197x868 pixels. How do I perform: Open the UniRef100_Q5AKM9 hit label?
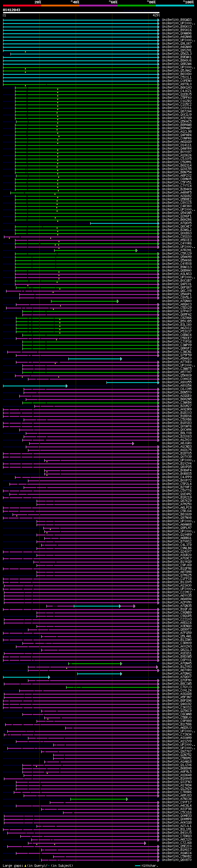[177, 257]
